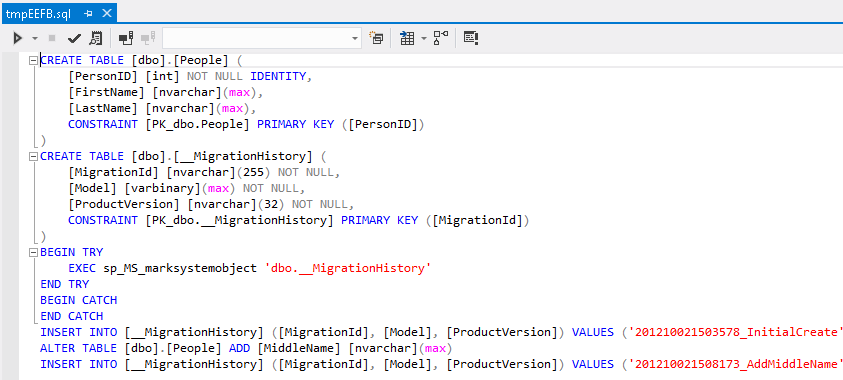This screenshot has width=843, height=380.
Task: Click '[PK_dbo.__MigrationHistory]' constraint name
Action: pyautogui.click(x=239, y=220)
